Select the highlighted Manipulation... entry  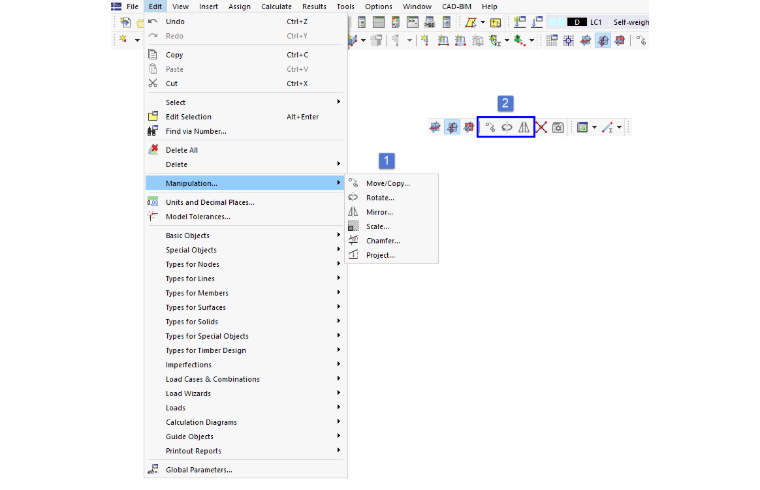[244, 183]
